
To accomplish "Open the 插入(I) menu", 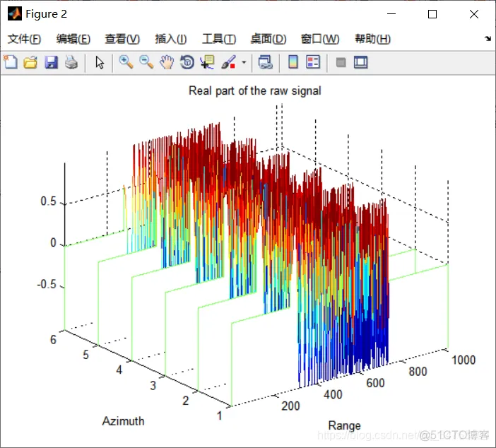I will coord(171,39).
